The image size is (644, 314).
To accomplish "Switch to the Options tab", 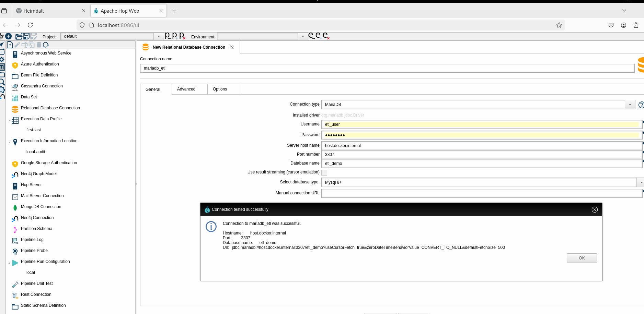I will click(220, 89).
